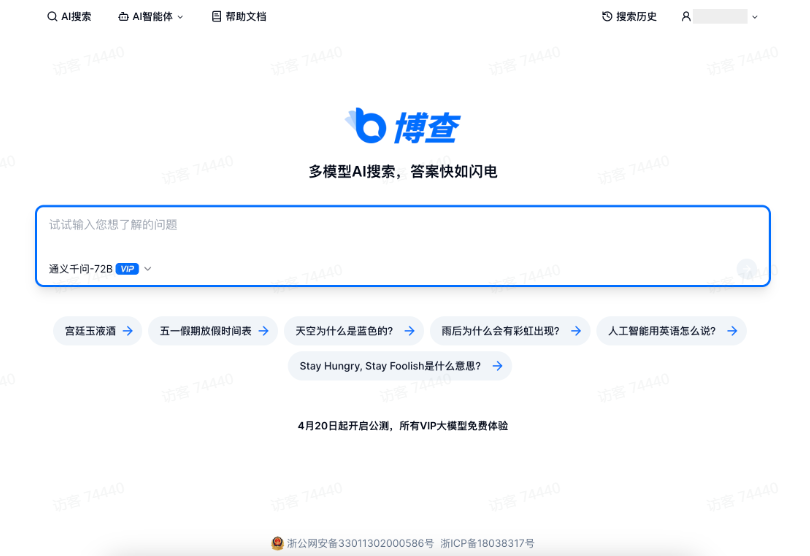Image resolution: width=810 pixels, height=556 pixels.
Task: Click the magnifier icon beside AI搜索
Action: click(52, 17)
